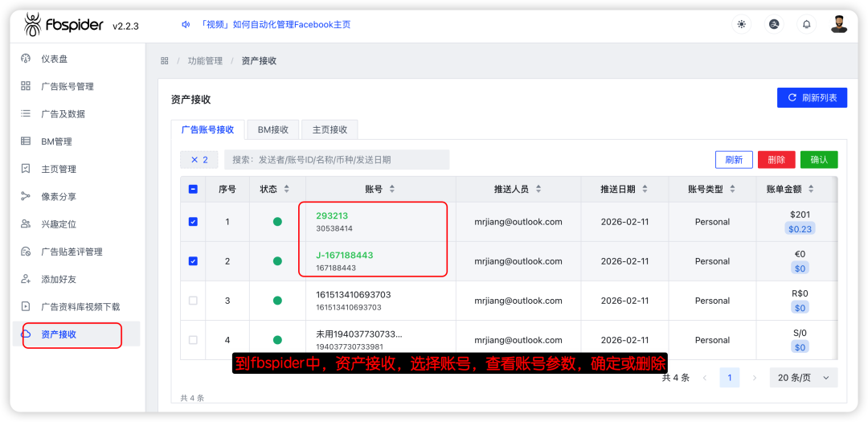The image size is (868, 422).
Task: Click the green 确认 button
Action: click(819, 159)
